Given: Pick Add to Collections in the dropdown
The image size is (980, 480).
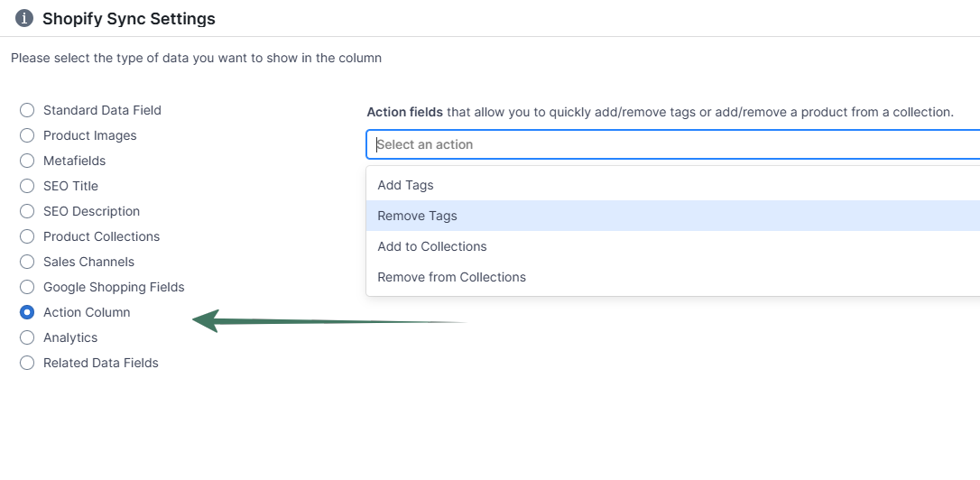Looking at the screenshot, I should pyautogui.click(x=673, y=246).
